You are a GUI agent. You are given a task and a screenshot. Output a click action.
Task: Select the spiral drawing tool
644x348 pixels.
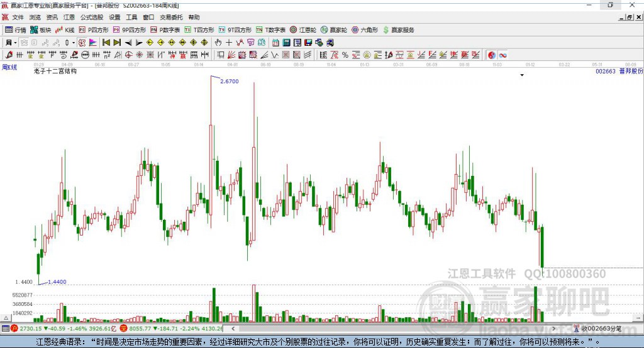click(64, 55)
